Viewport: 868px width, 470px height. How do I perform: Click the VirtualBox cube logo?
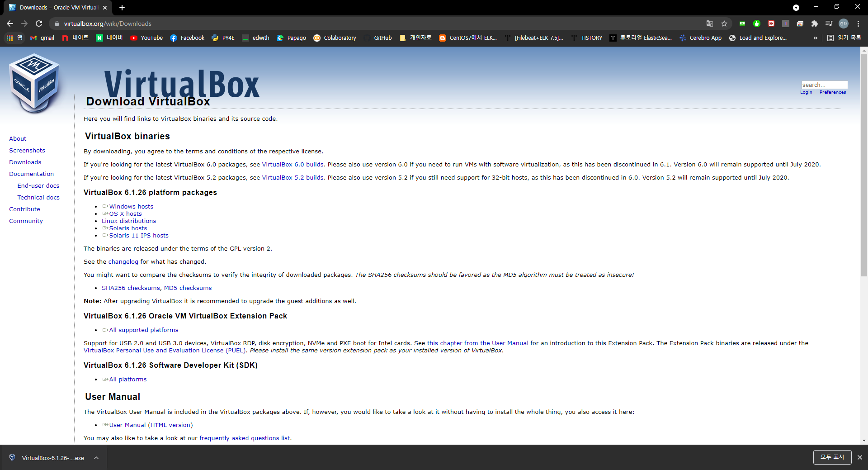34,83
